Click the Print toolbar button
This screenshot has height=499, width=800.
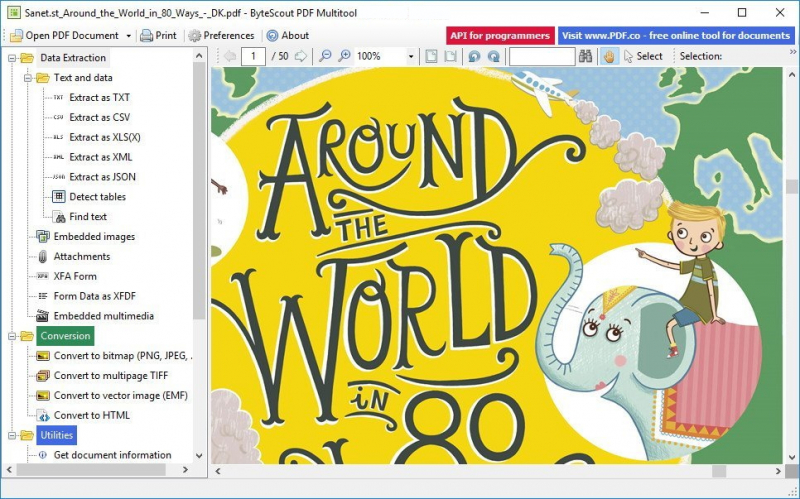click(x=159, y=35)
